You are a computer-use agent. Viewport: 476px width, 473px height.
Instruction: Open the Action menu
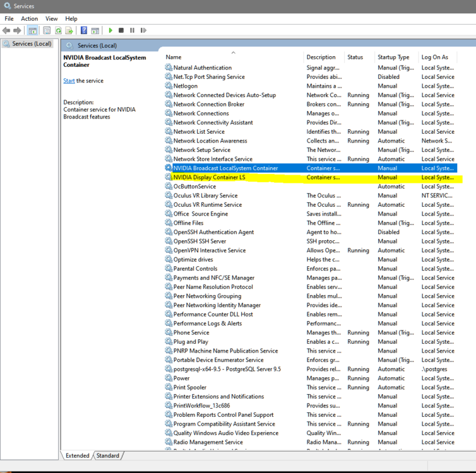coord(29,19)
